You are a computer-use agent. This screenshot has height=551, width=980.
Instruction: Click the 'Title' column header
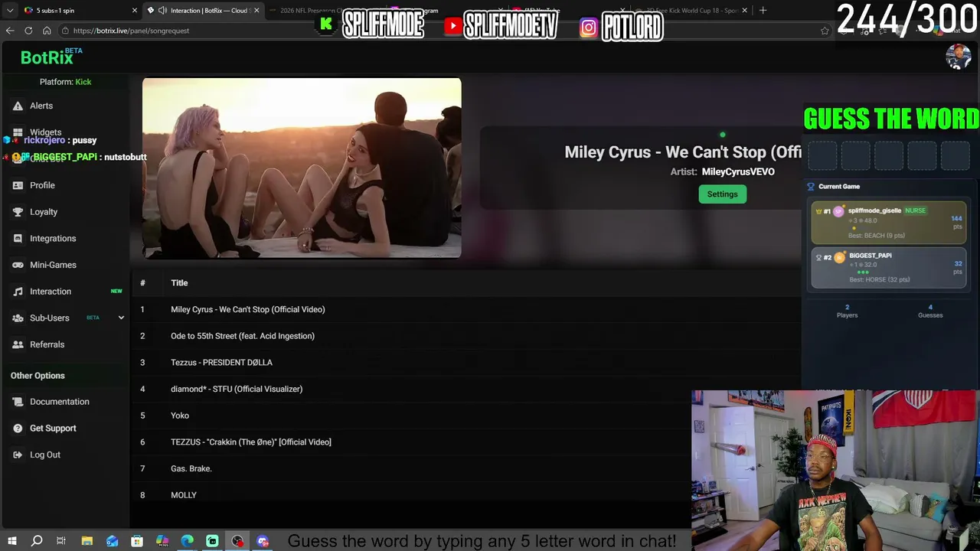coord(179,283)
